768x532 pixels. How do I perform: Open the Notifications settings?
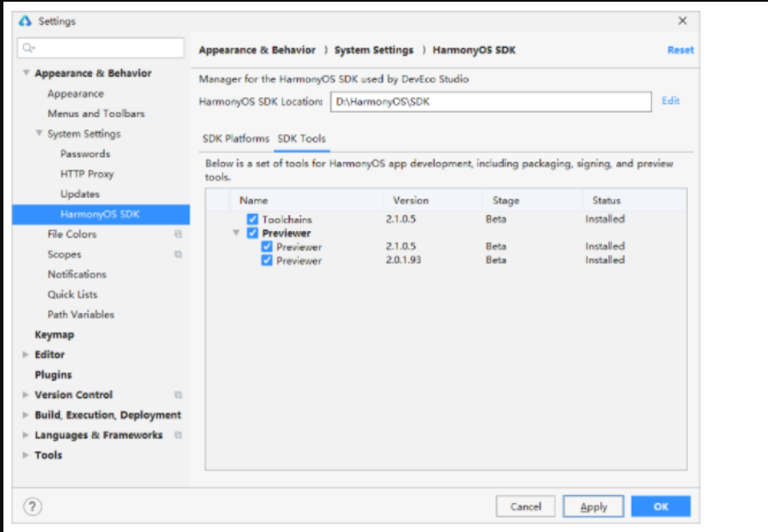coord(77,275)
